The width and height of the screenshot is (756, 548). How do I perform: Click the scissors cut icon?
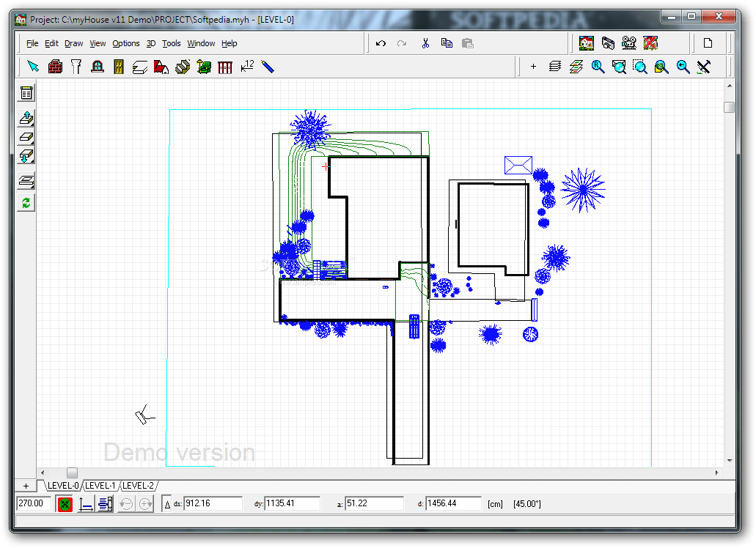point(425,43)
